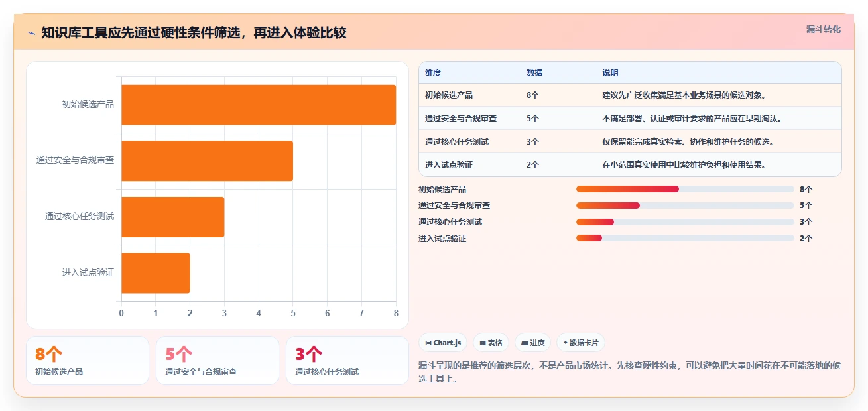Click chart axis label 通过安全与合规审查
The width and height of the screenshot is (868, 411).
pyautogui.click(x=76, y=160)
